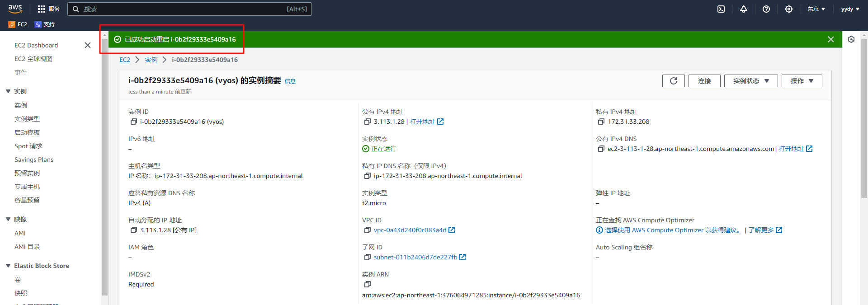
Task: Click the 连接 connect button
Action: (704, 81)
